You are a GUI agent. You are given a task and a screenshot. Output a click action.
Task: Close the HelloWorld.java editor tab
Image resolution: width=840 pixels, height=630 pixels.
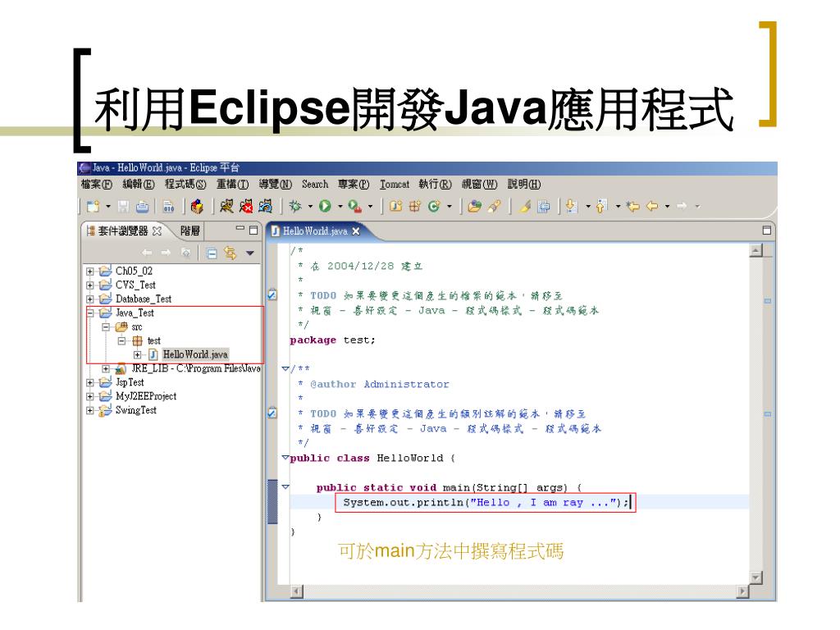coord(356,231)
